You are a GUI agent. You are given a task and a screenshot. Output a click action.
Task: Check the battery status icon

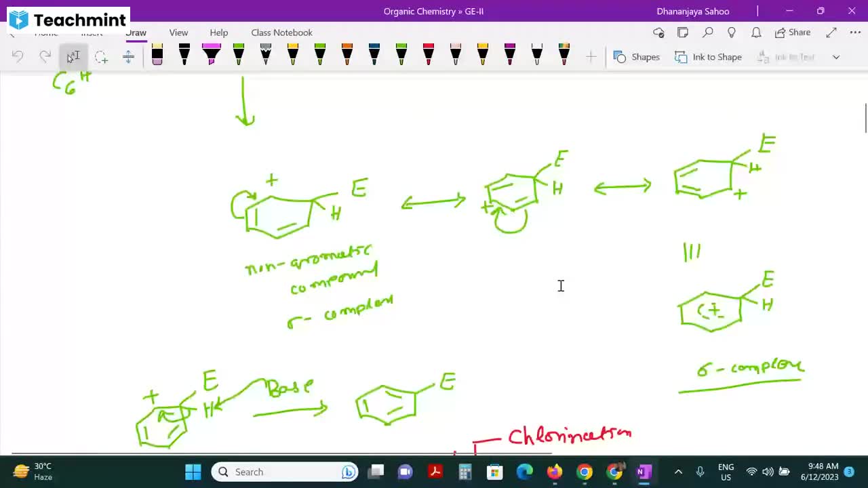(785, 472)
